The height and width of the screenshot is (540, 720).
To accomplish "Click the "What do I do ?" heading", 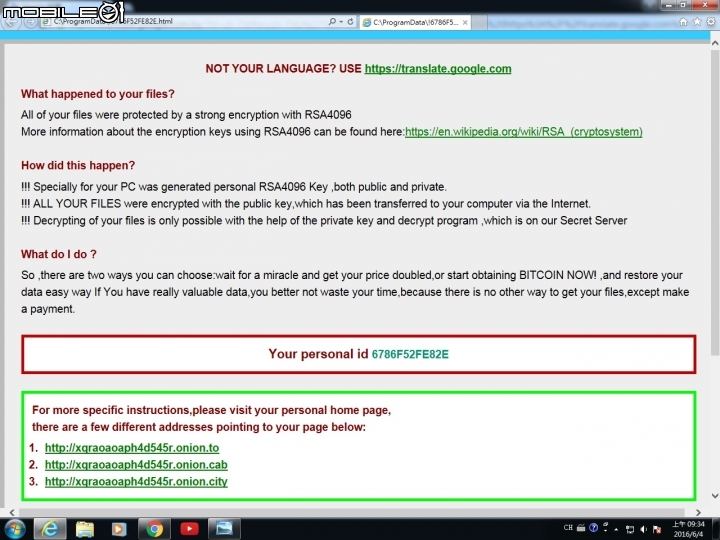I will (59, 254).
